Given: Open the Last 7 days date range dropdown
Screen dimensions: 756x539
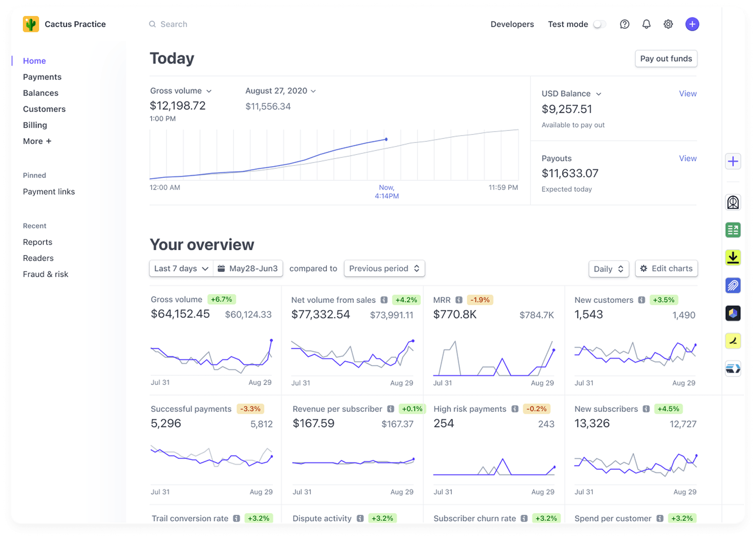Looking at the screenshot, I should click(x=181, y=268).
